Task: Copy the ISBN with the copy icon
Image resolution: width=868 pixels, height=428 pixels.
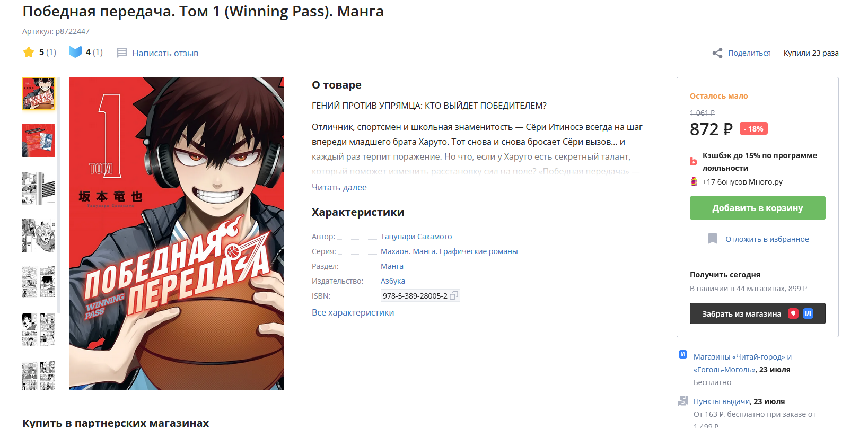Action: [453, 296]
